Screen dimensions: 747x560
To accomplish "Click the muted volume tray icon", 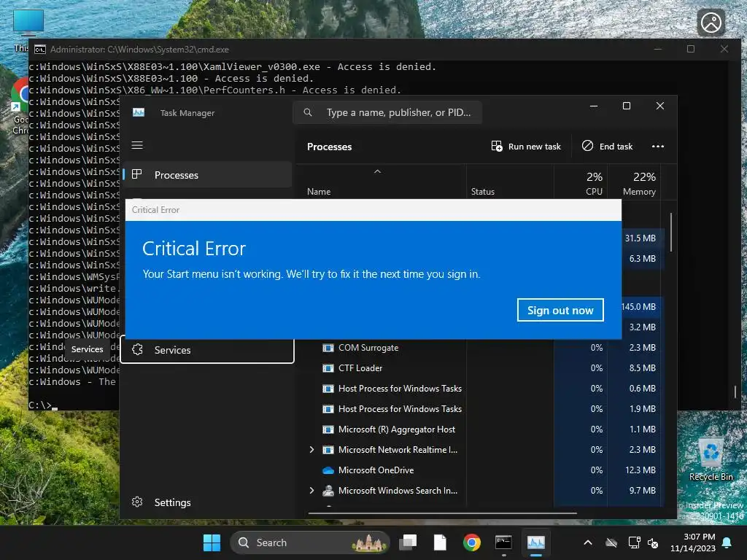I will pyautogui.click(x=653, y=542).
